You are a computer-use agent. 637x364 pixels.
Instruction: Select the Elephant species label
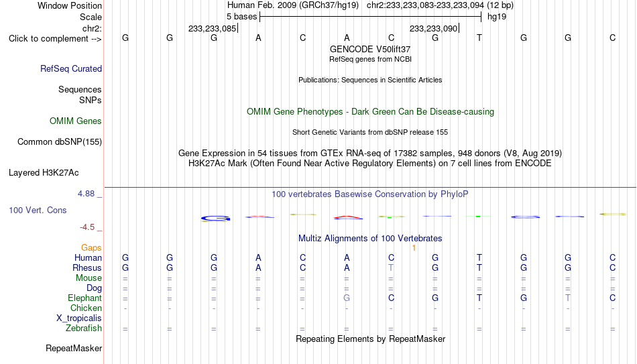click(x=84, y=298)
